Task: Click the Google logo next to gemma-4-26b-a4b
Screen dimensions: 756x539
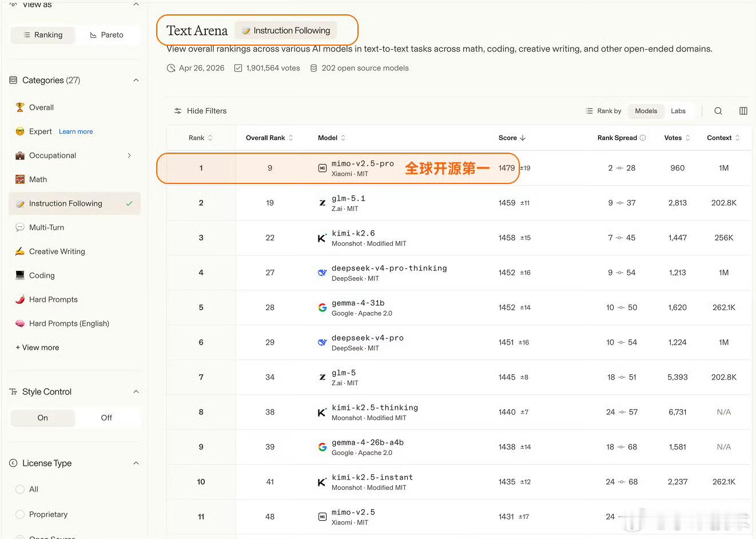Action: click(x=323, y=447)
